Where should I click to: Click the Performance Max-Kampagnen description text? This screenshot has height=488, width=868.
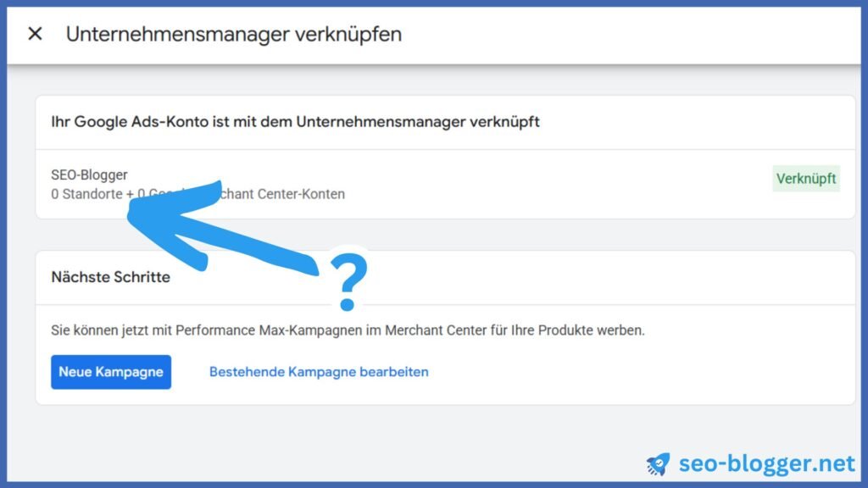coord(348,330)
